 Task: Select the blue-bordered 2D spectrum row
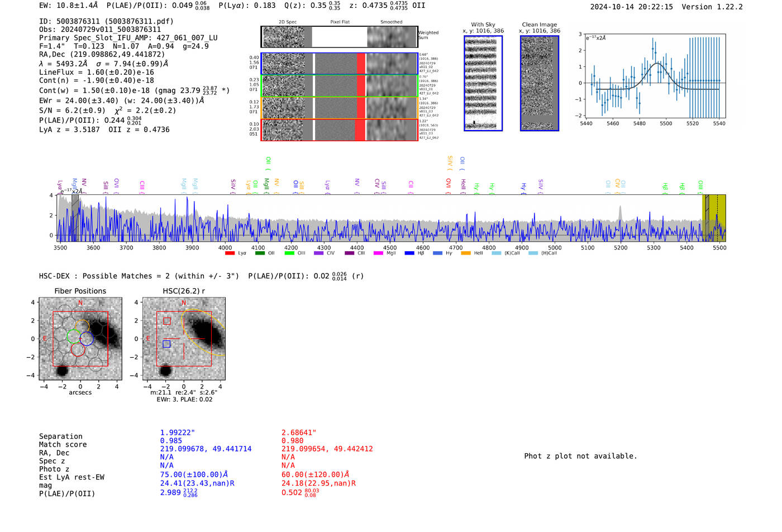pyautogui.click(x=339, y=64)
